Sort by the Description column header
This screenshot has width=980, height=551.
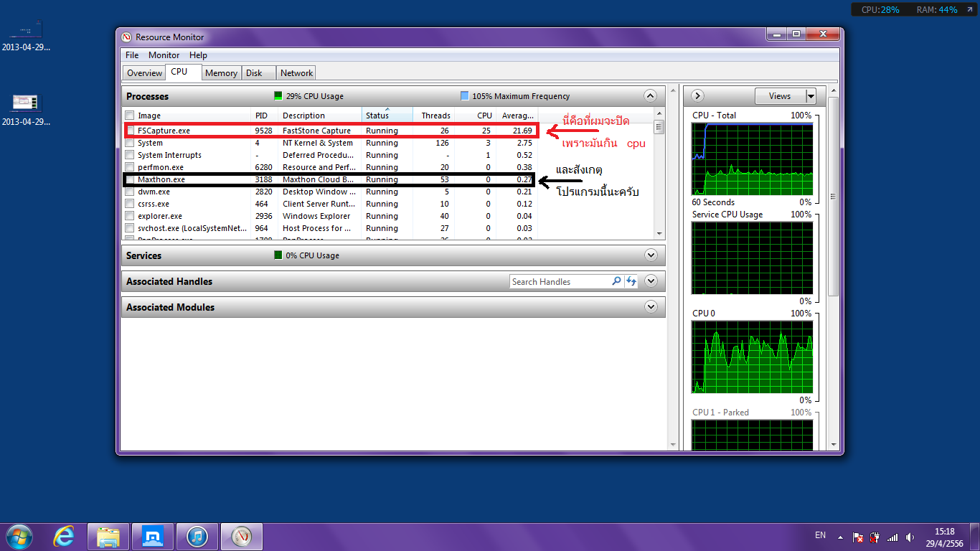click(x=321, y=116)
